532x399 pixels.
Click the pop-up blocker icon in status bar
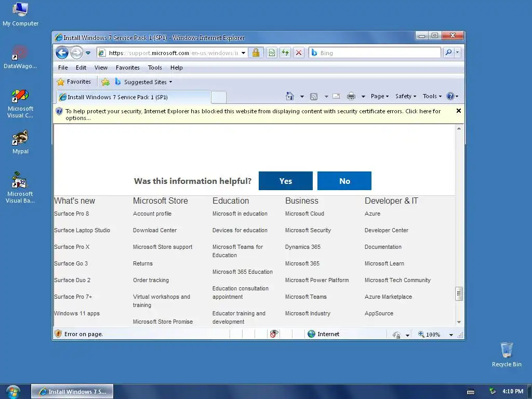[x=274, y=334]
